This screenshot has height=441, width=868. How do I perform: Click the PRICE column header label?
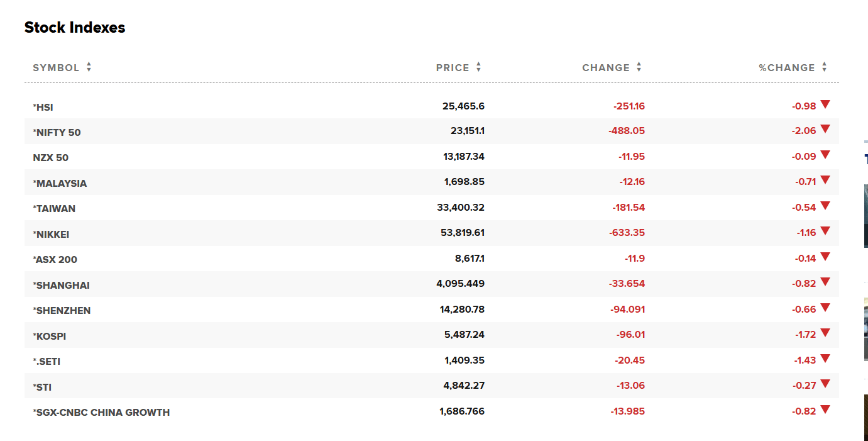453,68
